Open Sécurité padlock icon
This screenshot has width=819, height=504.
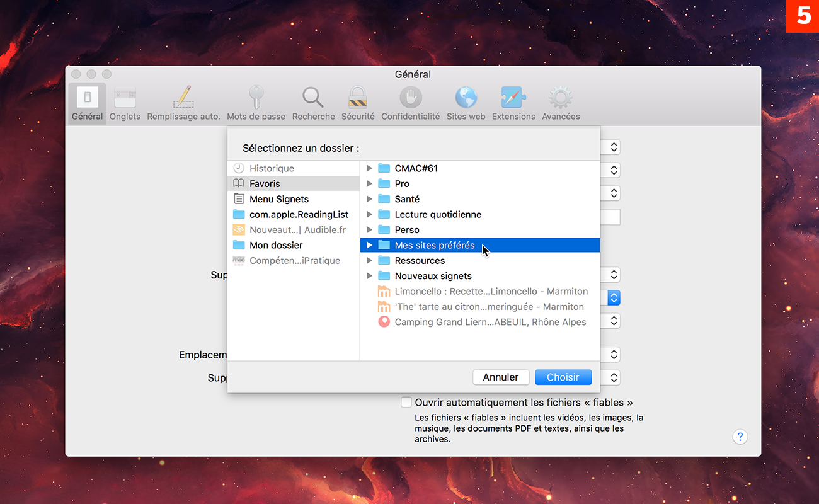(358, 98)
